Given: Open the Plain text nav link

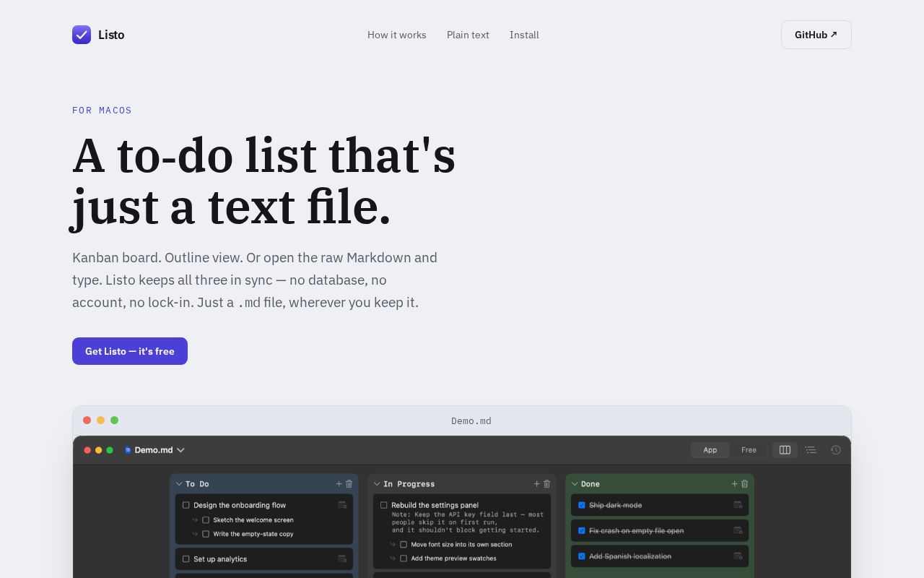Looking at the screenshot, I should pos(468,35).
